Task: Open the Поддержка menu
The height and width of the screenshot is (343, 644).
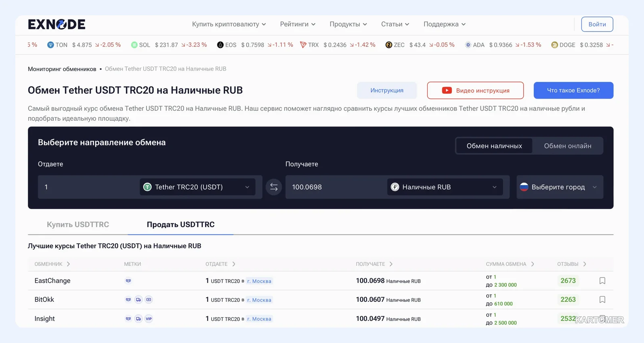Action: pos(444,24)
